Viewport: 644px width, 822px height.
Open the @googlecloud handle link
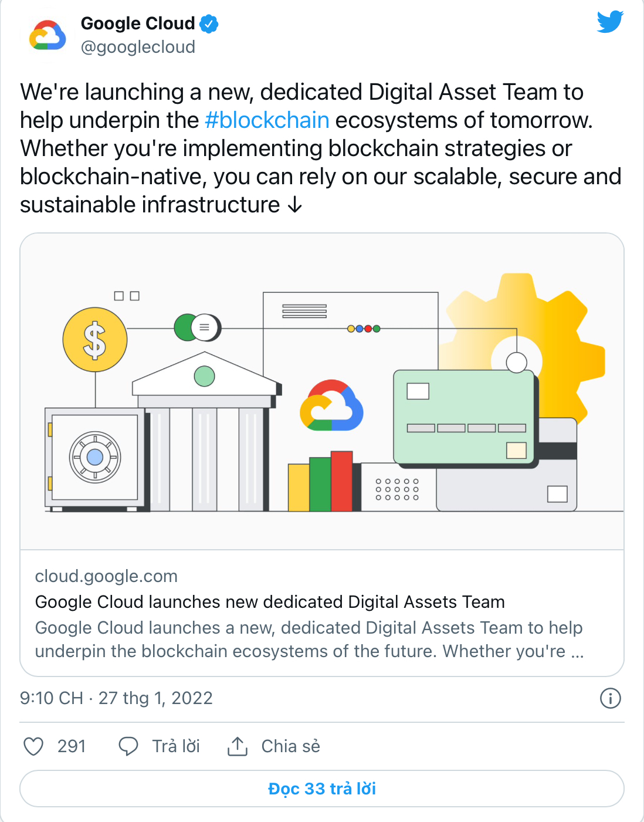pyautogui.click(x=138, y=47)
